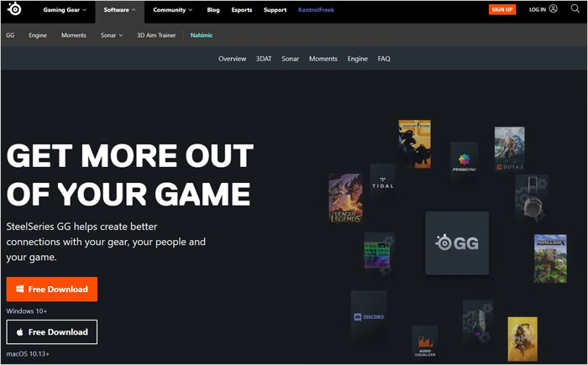The image size is (588, 365).
Task: Click the Mortal Kombat yellow tile
Action: pyautogui.click(x=522, y=339)
